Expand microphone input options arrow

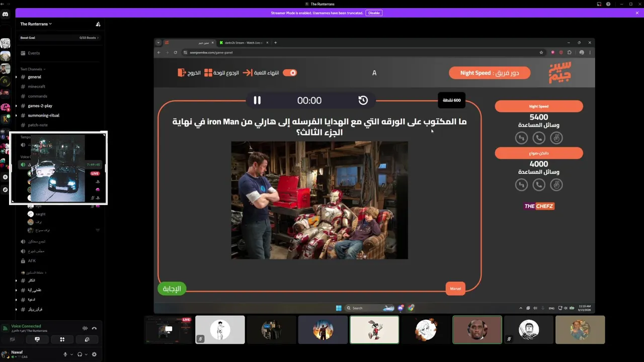[x=71, y=354]
